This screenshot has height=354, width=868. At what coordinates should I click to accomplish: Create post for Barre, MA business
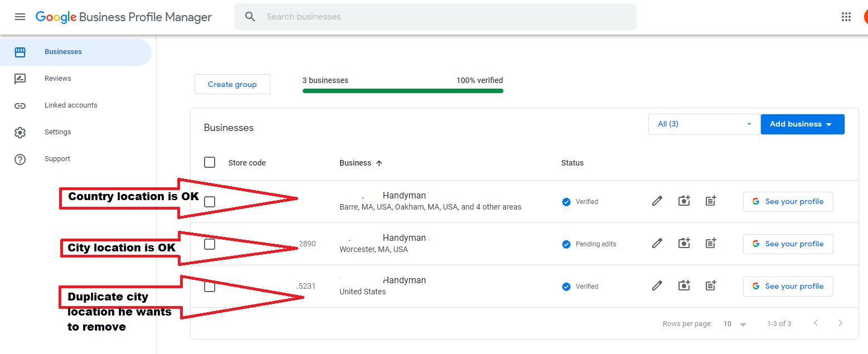click(711, 201)
